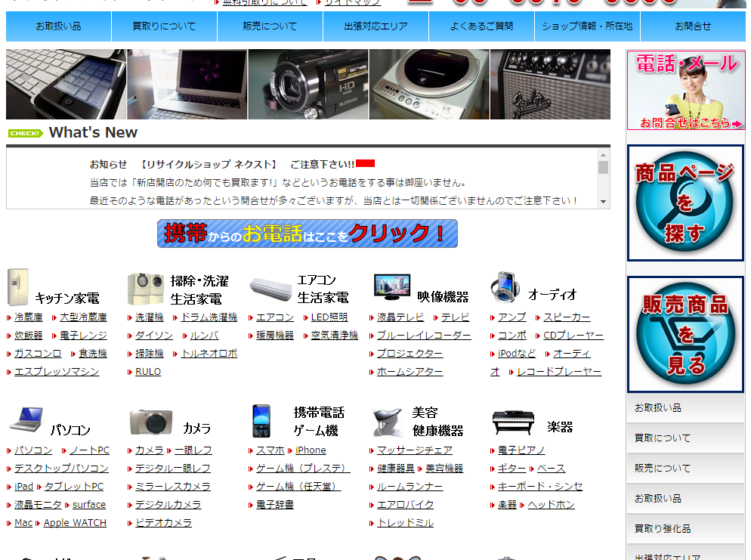The height and width of the screenshot is (560, 751).
Task: Open 販売商品を見る shopping cart button
Action: point(685,334)
